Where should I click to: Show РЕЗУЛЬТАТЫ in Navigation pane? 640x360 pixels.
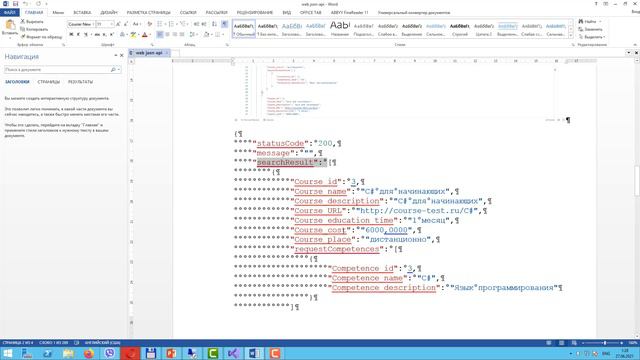[x=80, y=82]
